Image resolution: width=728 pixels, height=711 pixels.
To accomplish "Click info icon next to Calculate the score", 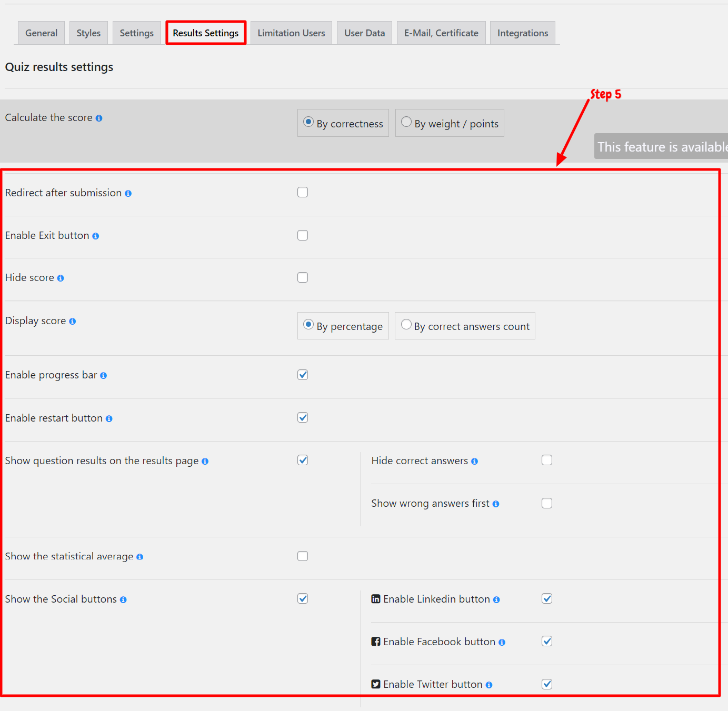I will click(99, 118).
